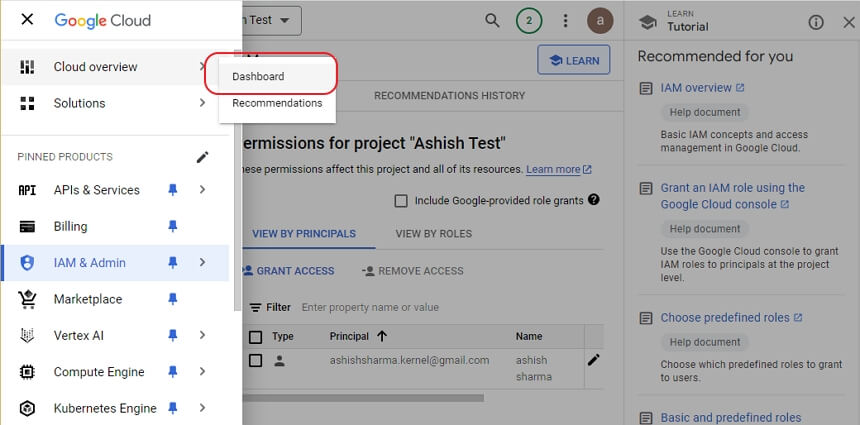Screen dimensions: 860x425
Task: Click the IAM & Admin shield icon
Action: pos(27,263)
